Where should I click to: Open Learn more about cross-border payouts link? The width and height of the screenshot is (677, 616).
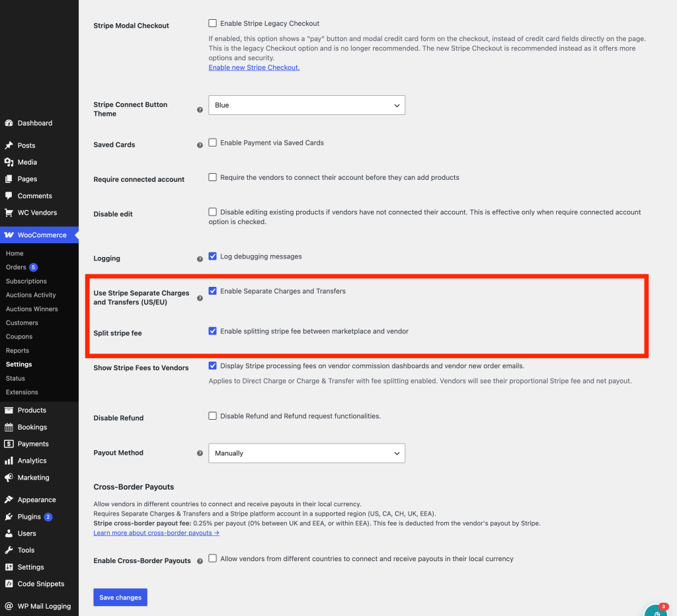point(156,533)
